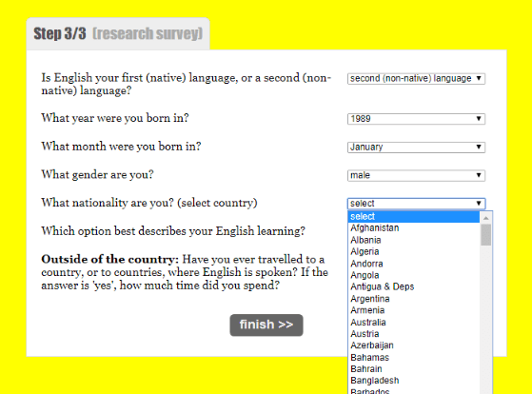The image size is (532, 394).
Task: Pick Armenia as nationality
Action: coord(414,310)
